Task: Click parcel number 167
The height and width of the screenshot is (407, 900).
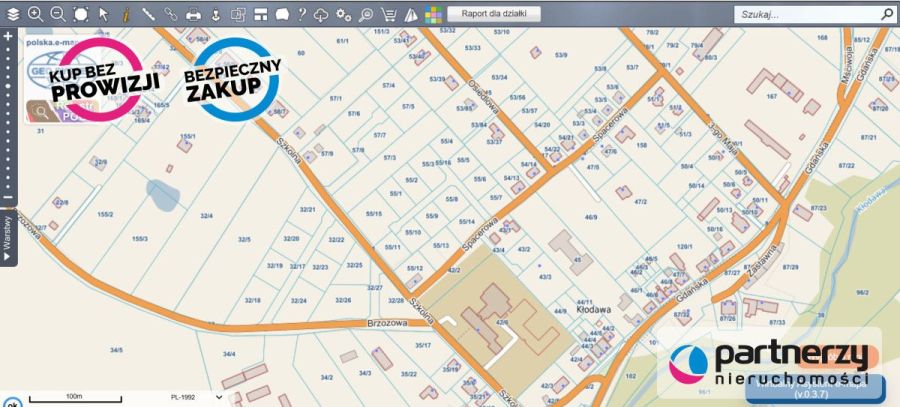Action: pos(771,96)
